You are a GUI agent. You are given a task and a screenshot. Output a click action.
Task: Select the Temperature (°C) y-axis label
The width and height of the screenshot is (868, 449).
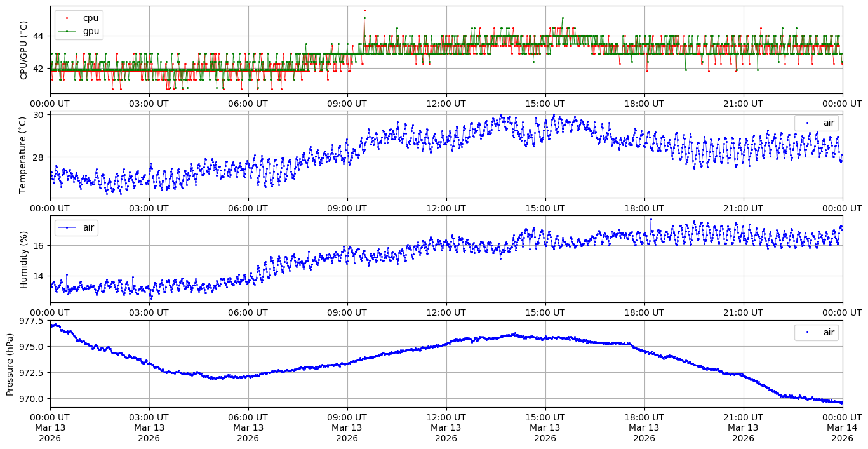click(24, 154)
